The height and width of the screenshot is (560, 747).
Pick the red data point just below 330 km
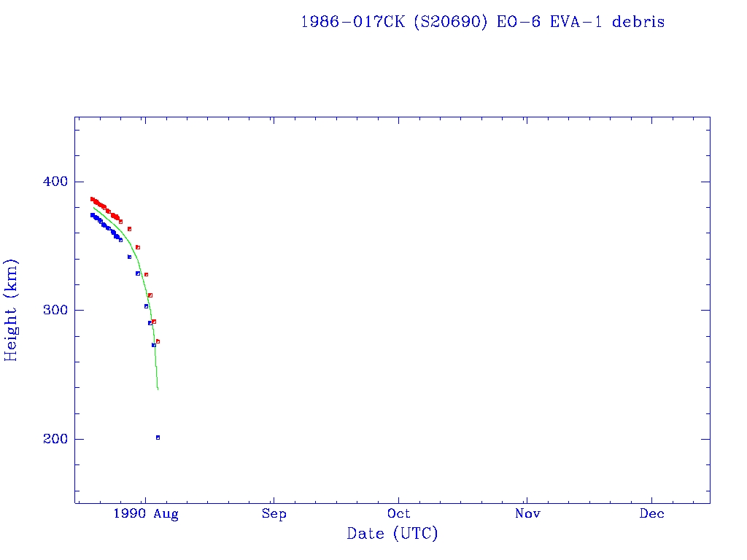[x=146, y=274]
